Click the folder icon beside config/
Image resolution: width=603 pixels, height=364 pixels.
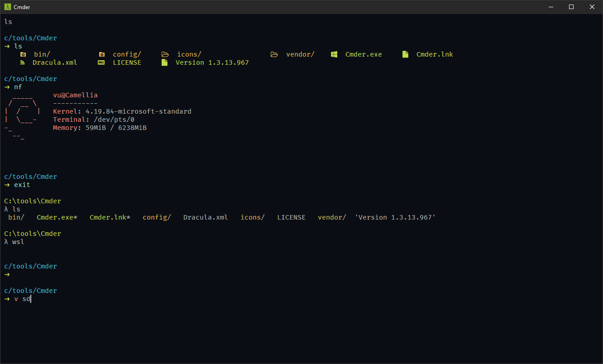coord(102,54)
